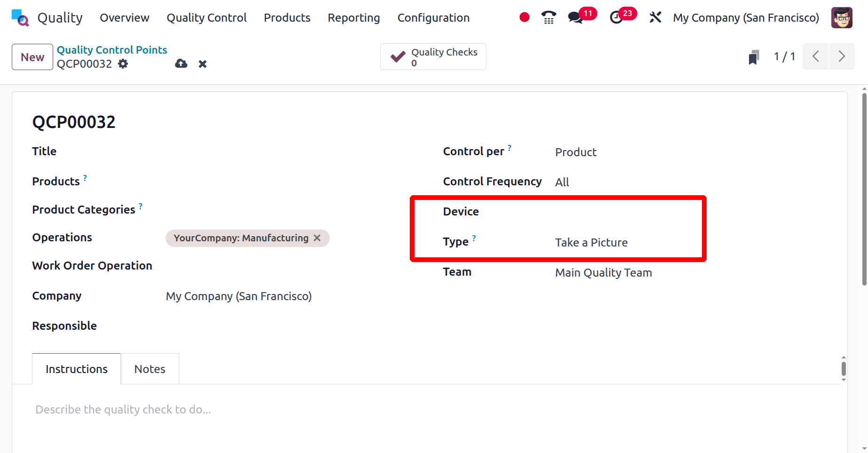Click the New button
868x453 pixels.
pos(32,56)
